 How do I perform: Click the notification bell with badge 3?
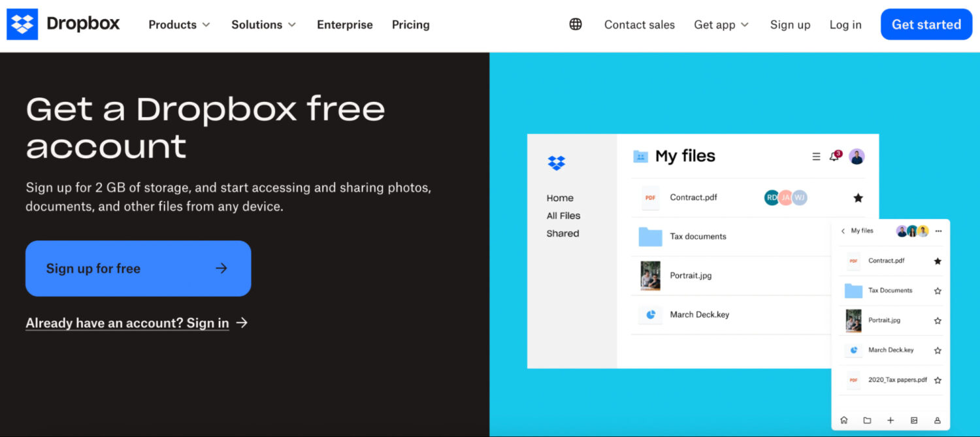point(835,156)
